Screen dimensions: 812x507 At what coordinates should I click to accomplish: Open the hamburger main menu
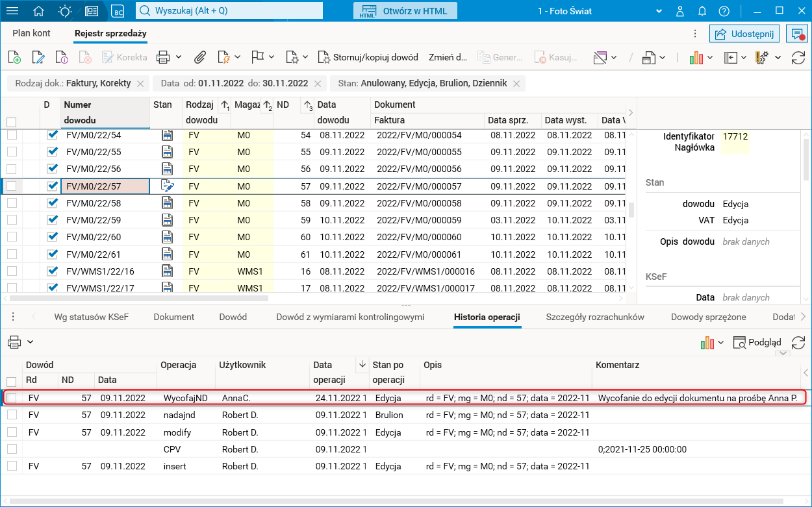(x=12, y=11)
